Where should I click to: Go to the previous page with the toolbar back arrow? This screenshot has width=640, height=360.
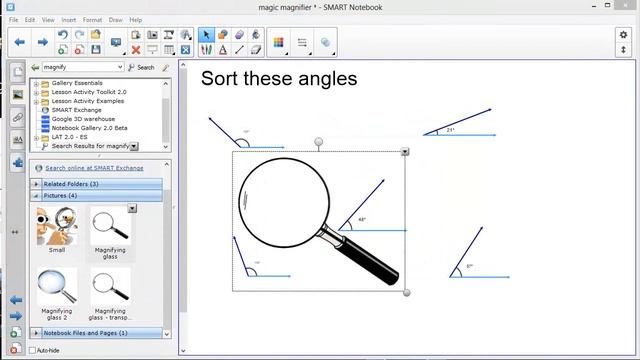pyautogui.click(x=19, y=42)
